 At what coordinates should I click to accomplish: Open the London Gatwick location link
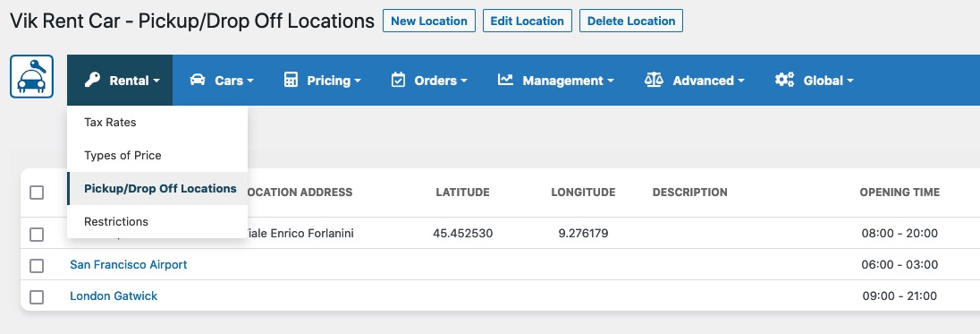coord(114,295)
